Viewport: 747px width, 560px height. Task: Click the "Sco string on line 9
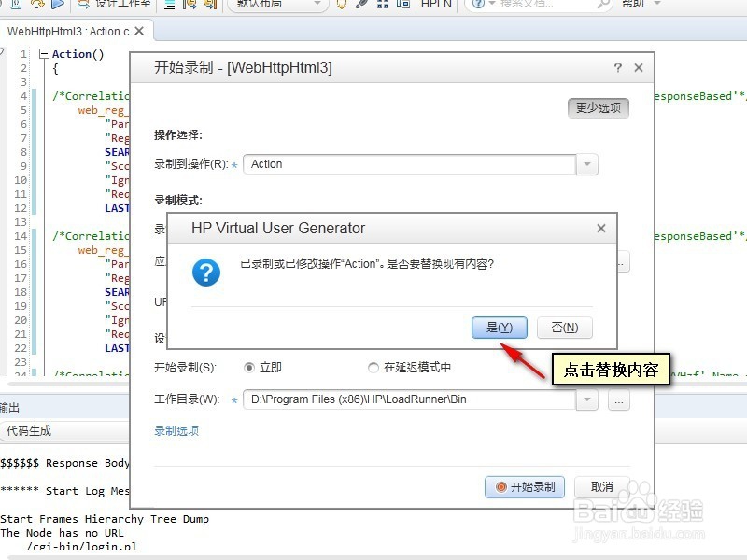pyautogui.click(x=118, y=167)
